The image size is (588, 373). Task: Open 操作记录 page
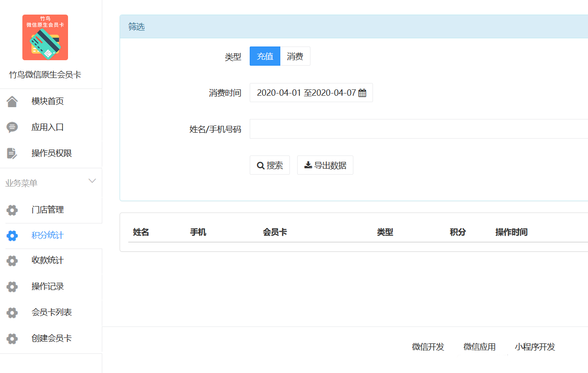point(47,286)
